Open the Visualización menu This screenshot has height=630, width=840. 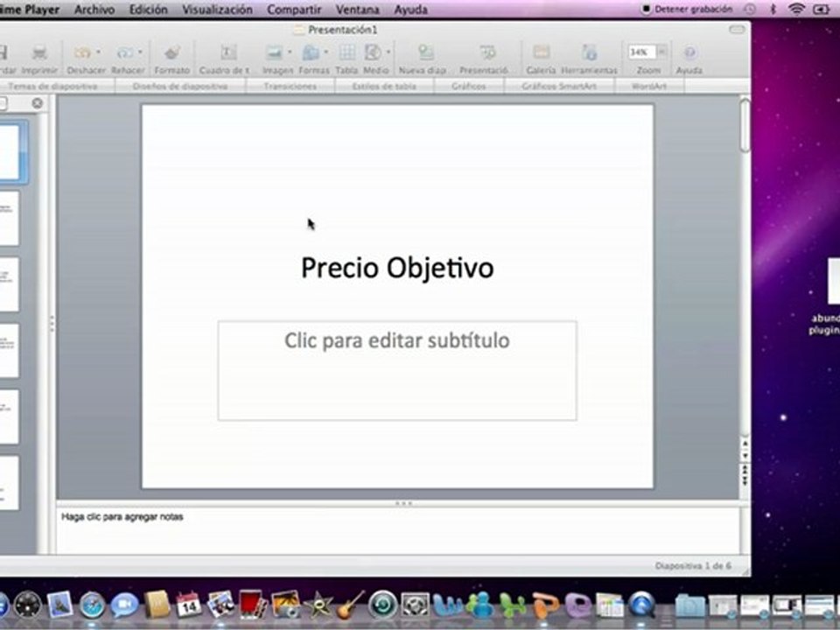pyautogui.click(x=217, y=10)
